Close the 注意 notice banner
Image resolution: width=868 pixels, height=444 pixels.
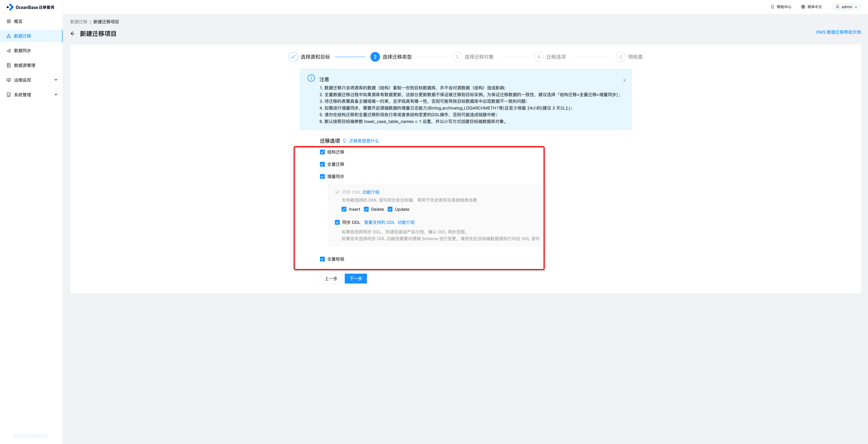[x=624, y=80]
